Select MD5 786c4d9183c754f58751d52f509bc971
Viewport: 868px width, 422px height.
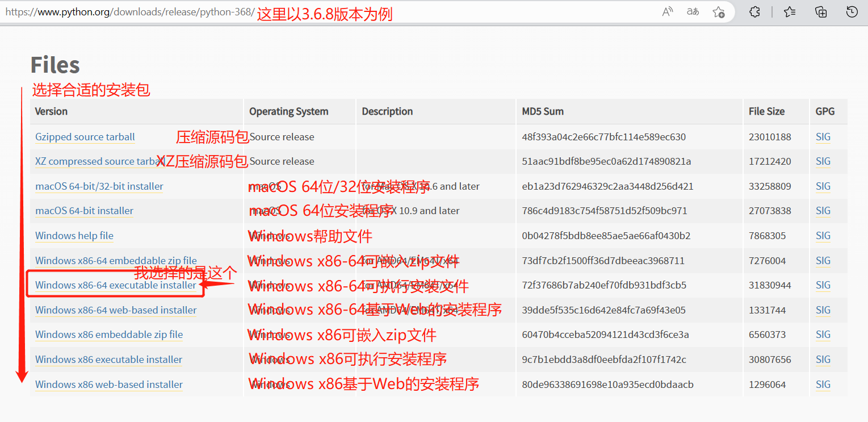pyautogui.click(x=605, y=211)
